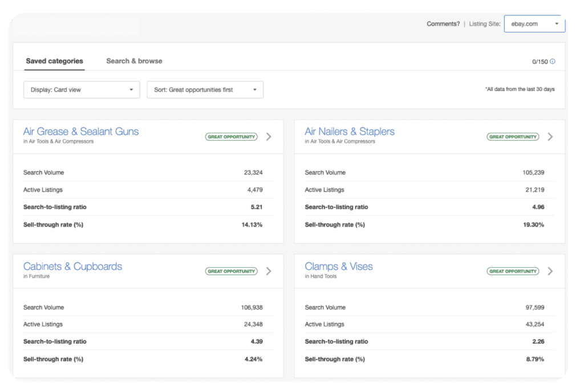Open the Air Grease & Sealant Guns category
The height and width of the screenshot is (392, 584).
pos(80,131)
